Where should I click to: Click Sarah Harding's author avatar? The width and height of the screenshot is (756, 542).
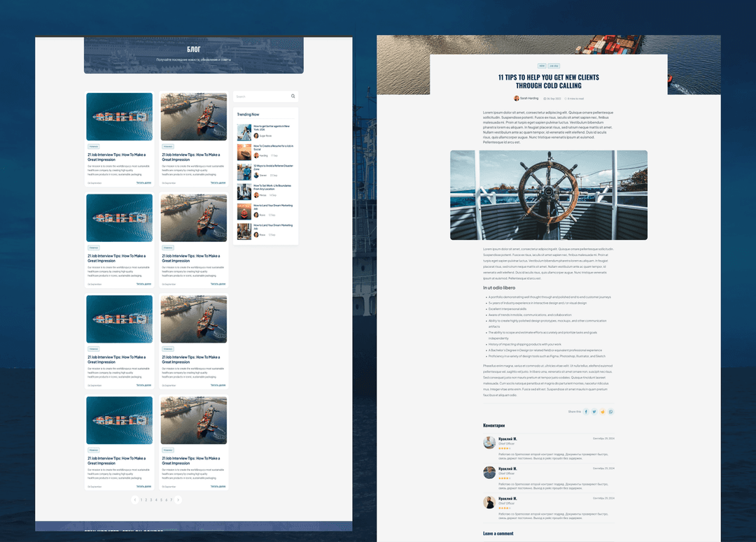coord(517,99)
